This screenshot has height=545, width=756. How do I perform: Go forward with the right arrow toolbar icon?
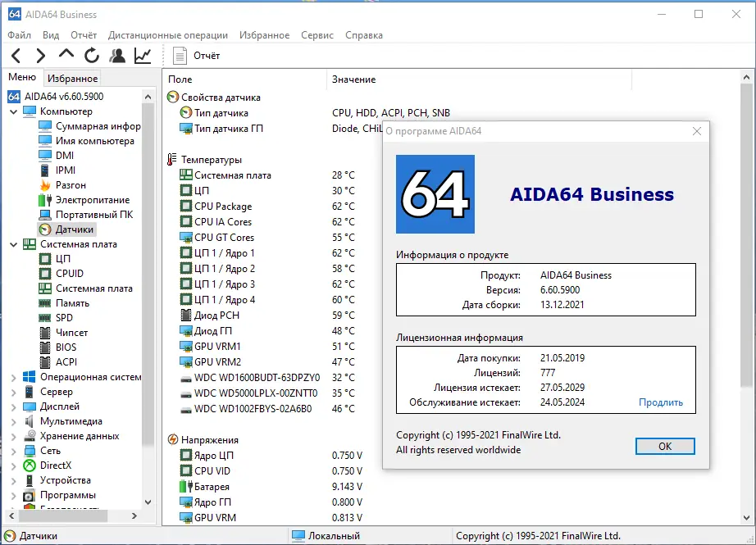click(x=41, y=56)
